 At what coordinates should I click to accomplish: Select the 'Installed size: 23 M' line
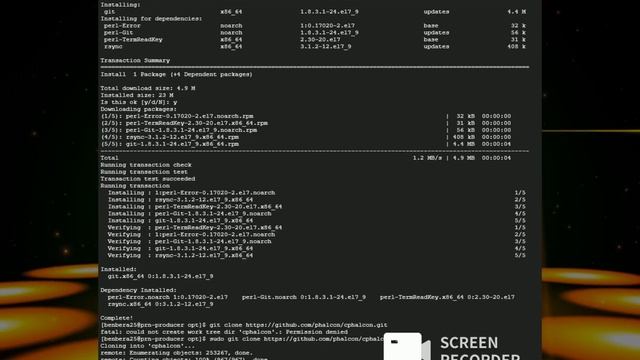[x=137, y=95]
